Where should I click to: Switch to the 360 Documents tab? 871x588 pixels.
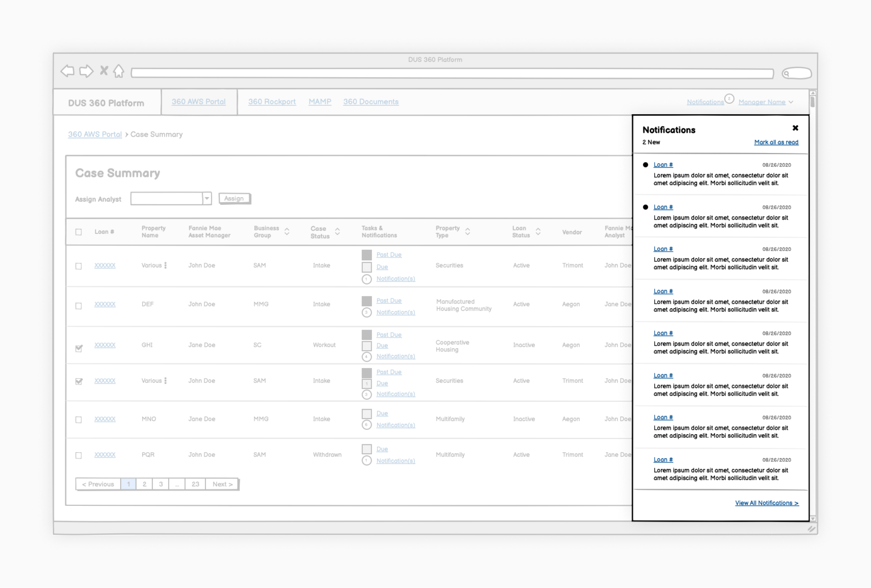click(371, 102)
